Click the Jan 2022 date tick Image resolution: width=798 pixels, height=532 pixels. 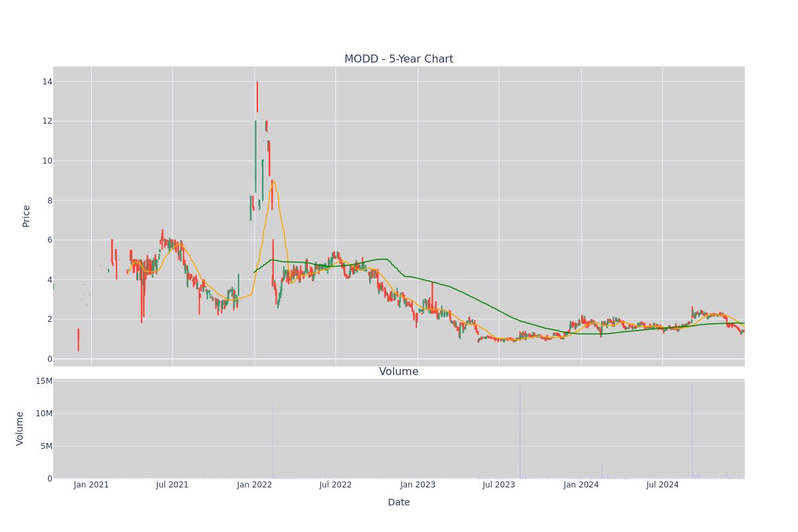pos(255,485)
